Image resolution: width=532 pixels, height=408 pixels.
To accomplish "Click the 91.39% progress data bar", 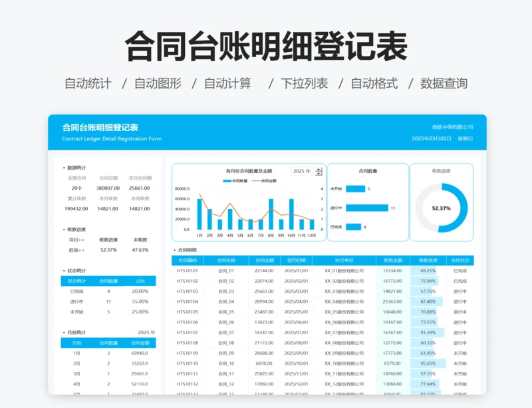I will point(428,333).
